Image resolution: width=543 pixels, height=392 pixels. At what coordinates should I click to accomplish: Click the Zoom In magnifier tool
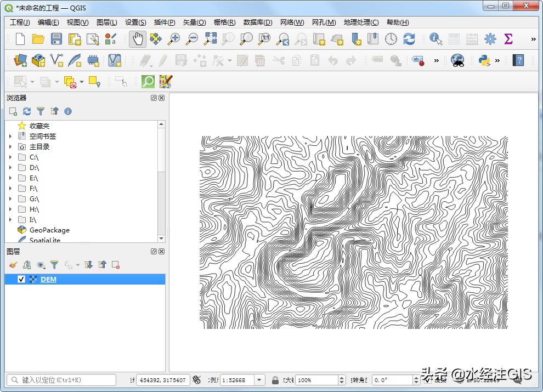pyautogui.click(x=173, y=39)
